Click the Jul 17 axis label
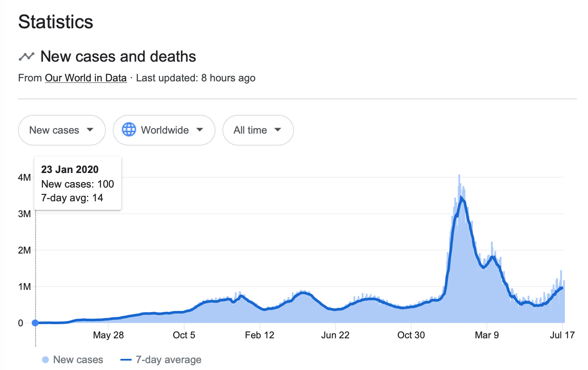This screenshot has width=588, height=370. pyautogui.click(x=562, y=335)
